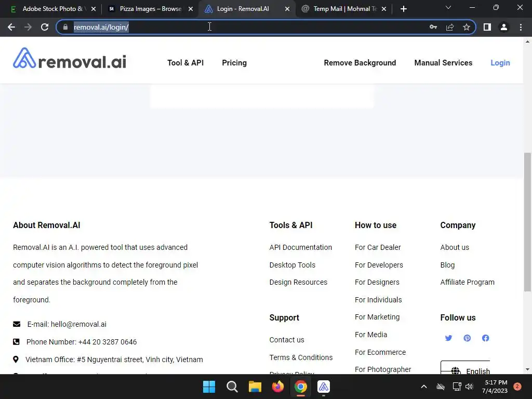
Task: Click the password key icon in address bar
Action: pyautogui.click(x=433, y=27)
